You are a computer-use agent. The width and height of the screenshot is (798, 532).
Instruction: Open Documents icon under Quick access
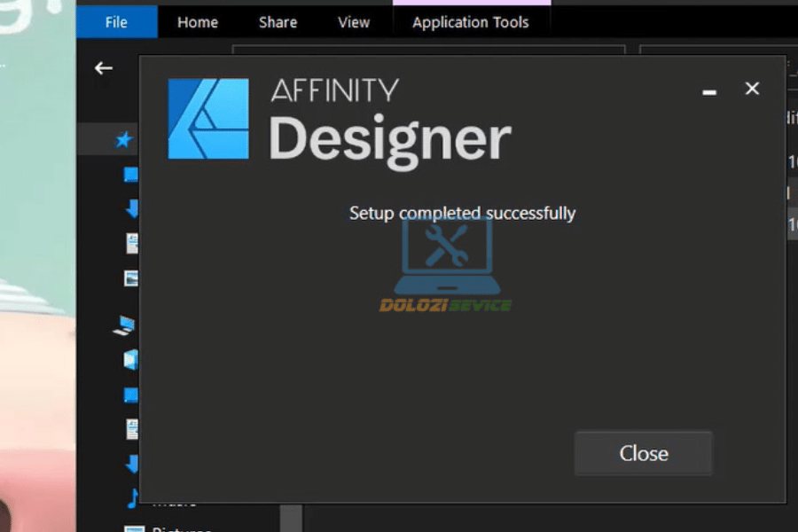tap(132, 243)
